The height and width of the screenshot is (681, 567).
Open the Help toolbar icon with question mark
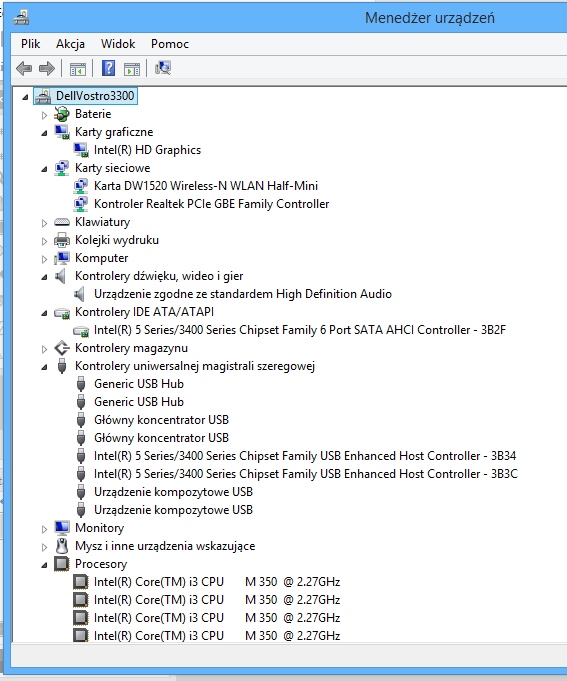tap(108, 68)
